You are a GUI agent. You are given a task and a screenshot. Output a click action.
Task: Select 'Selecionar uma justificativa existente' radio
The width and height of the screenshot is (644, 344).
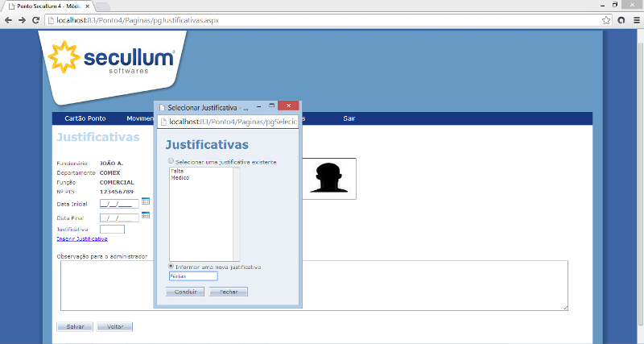click(171, 162)
